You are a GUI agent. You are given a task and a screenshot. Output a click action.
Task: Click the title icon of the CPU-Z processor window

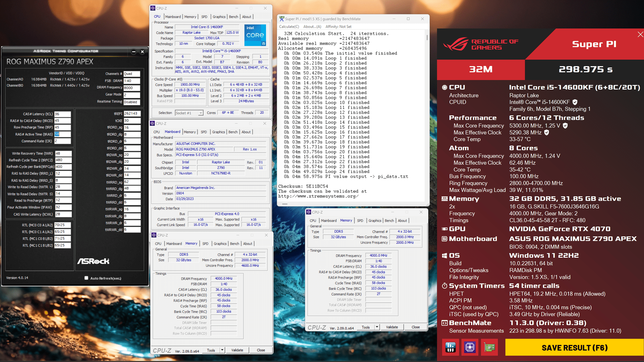[153, 8]
